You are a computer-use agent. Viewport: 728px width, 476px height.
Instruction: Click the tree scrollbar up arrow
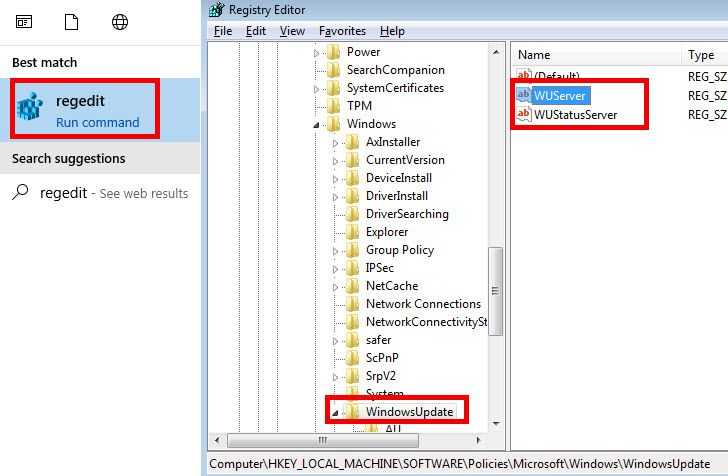click(x=496, y=52)
